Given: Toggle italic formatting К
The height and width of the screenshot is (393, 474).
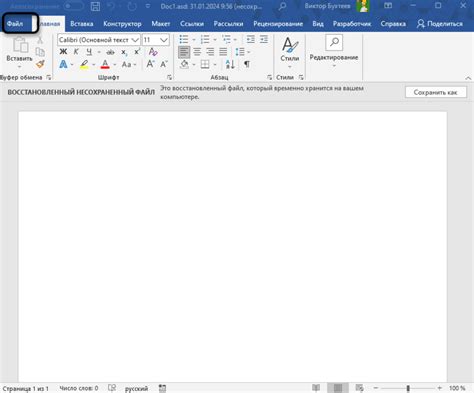Looking at the screenshot, I should [76, 52].
